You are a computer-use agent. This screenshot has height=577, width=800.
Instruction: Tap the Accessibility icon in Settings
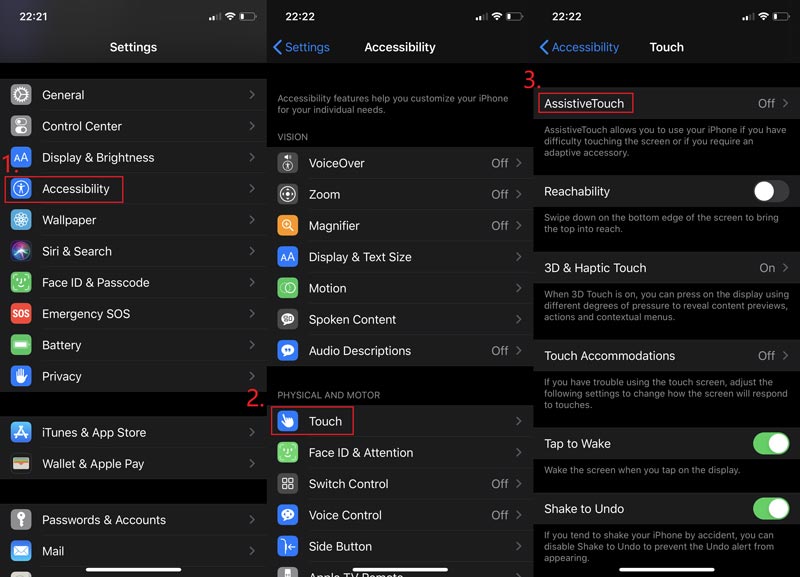(21, 189)
